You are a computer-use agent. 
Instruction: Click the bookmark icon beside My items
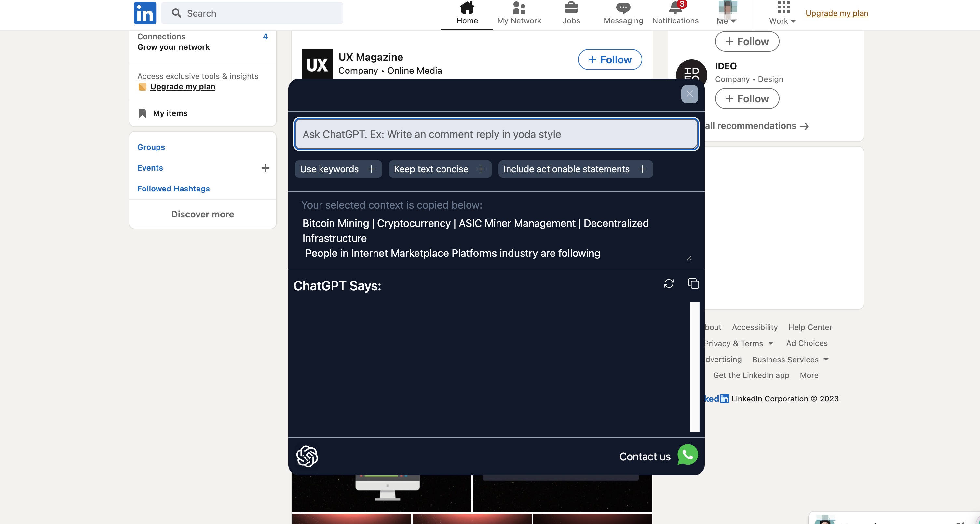142,113
